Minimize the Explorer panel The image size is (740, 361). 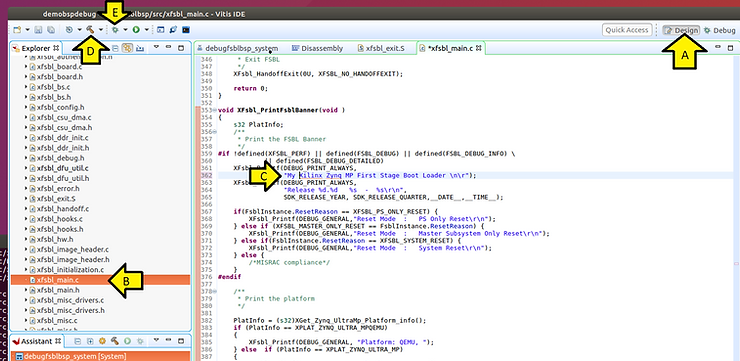point(168,48)
